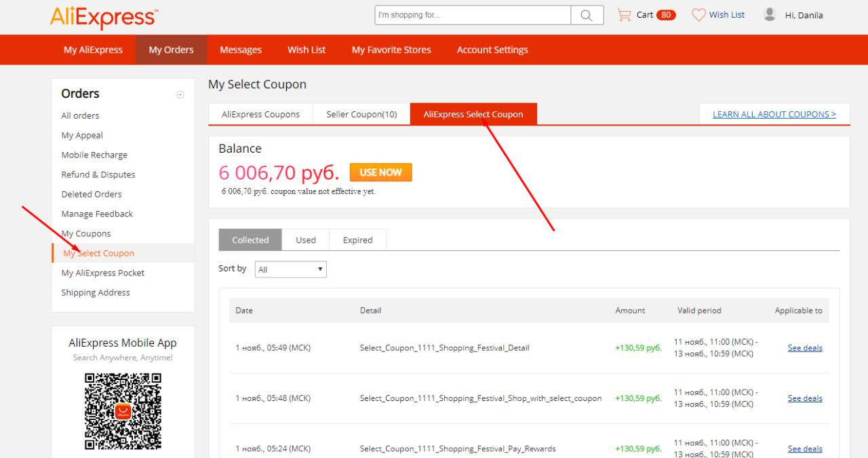Open My AliExpress Pocket in sidebar
868x458 pixels.
click(x=103, y=273)
